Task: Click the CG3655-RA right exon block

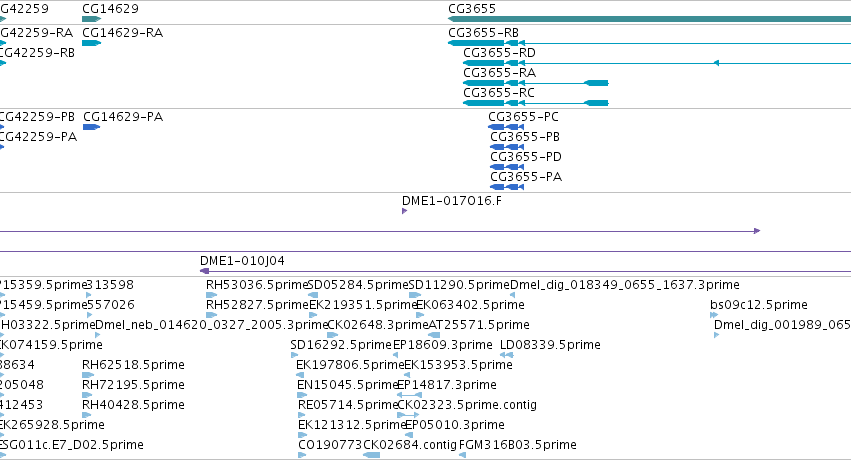Action: pyautogui.click(x=596, y=83)
